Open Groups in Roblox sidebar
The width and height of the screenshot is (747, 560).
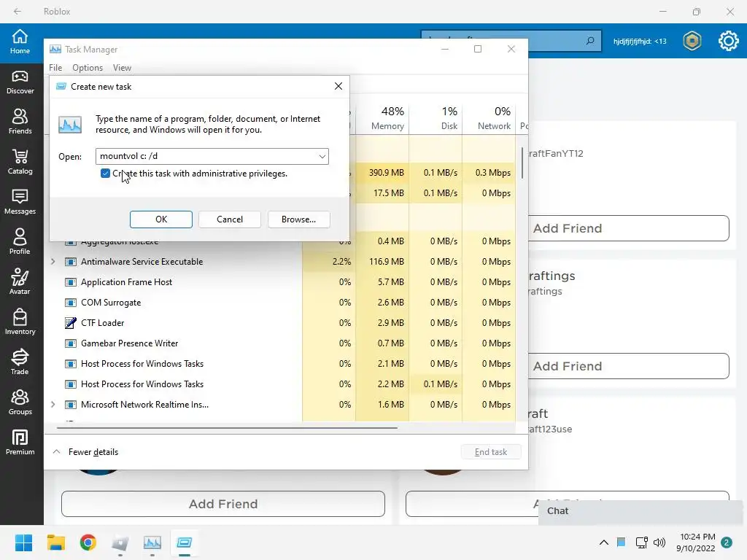[20, 402]
